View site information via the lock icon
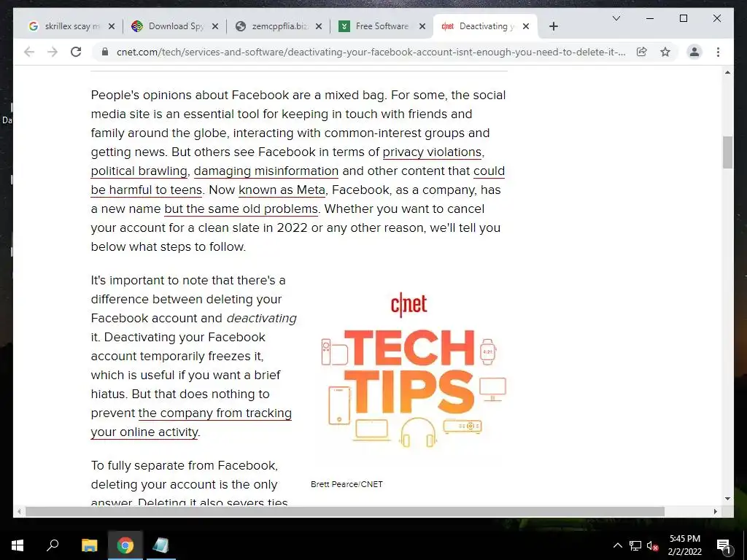 pos(105,52)
